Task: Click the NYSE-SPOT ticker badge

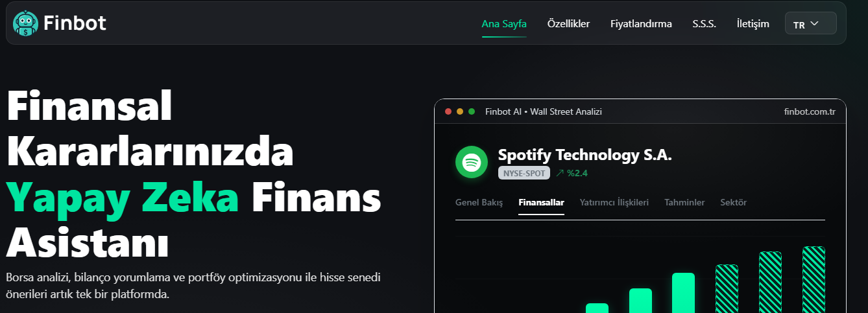Action: pyautogui.click(x=524, y=173)
